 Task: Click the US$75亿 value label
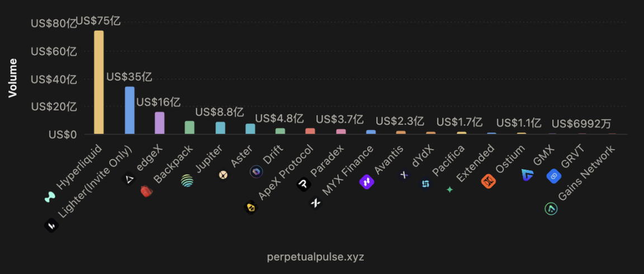tap(98, 22)
